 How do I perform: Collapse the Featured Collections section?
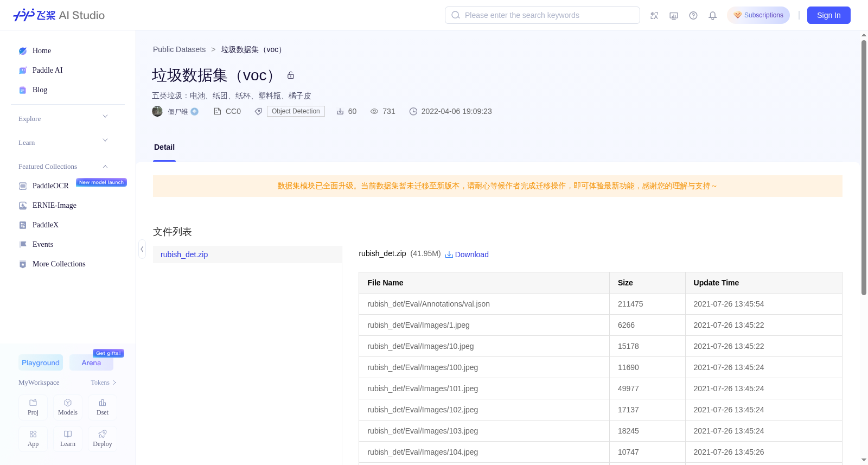point(63,166)
